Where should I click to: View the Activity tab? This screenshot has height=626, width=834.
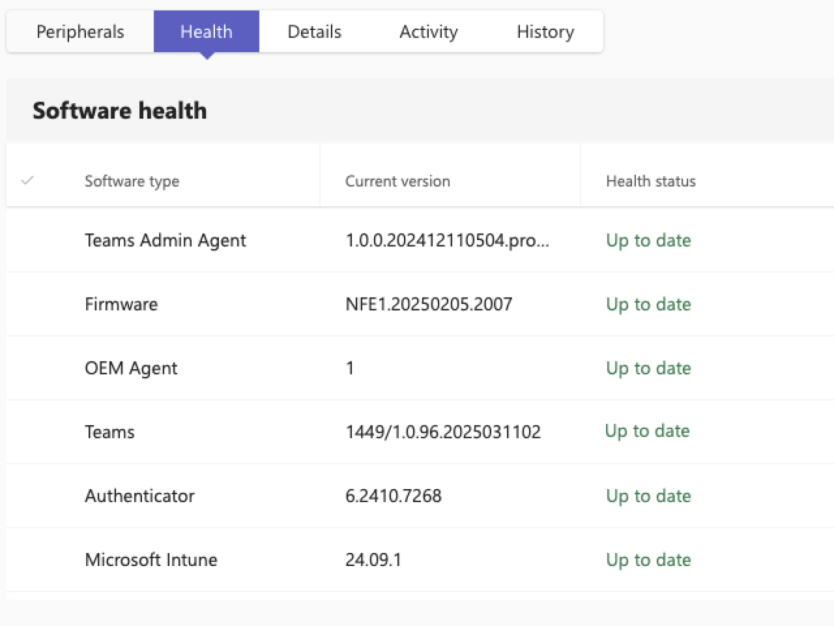point(428,31)
